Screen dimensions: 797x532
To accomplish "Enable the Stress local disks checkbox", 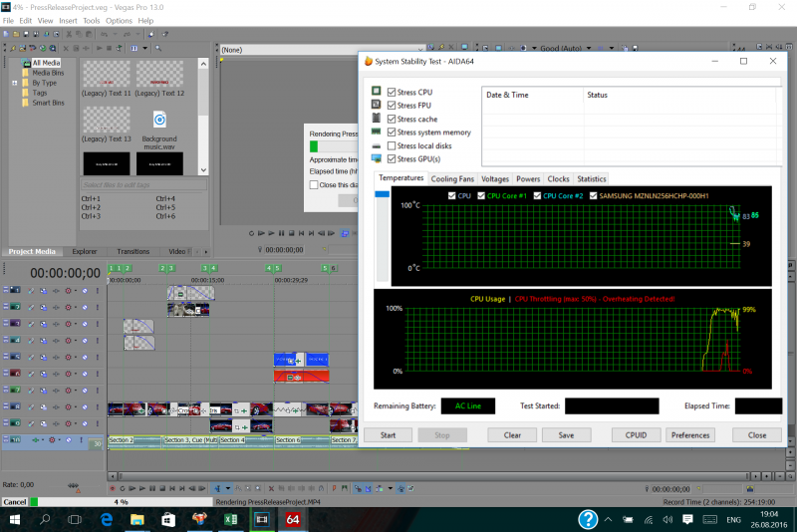I will [392, 145].
